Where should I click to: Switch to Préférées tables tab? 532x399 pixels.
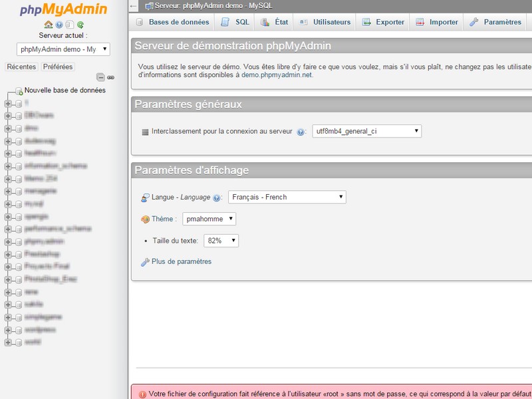point(58,67)
